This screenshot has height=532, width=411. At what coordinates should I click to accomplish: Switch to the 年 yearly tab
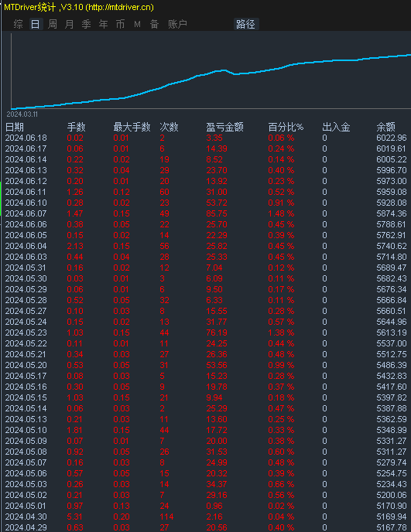(103, 24)
